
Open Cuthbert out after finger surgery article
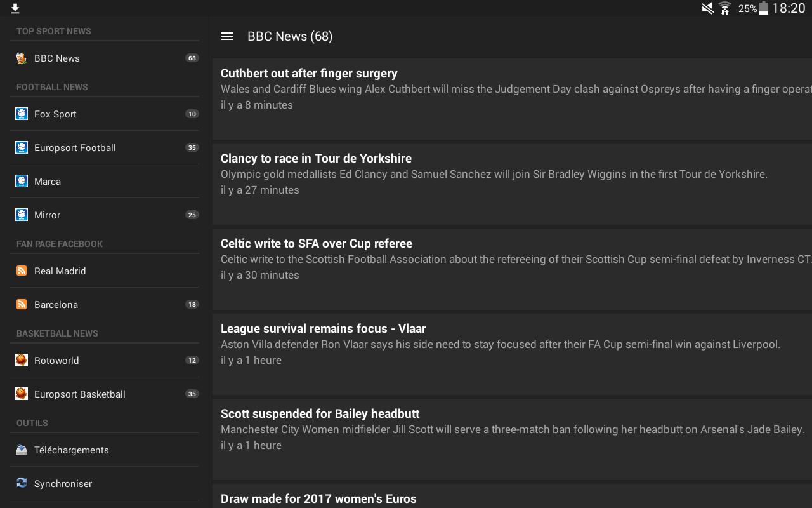pyautogui.click(x=309, y=74)
